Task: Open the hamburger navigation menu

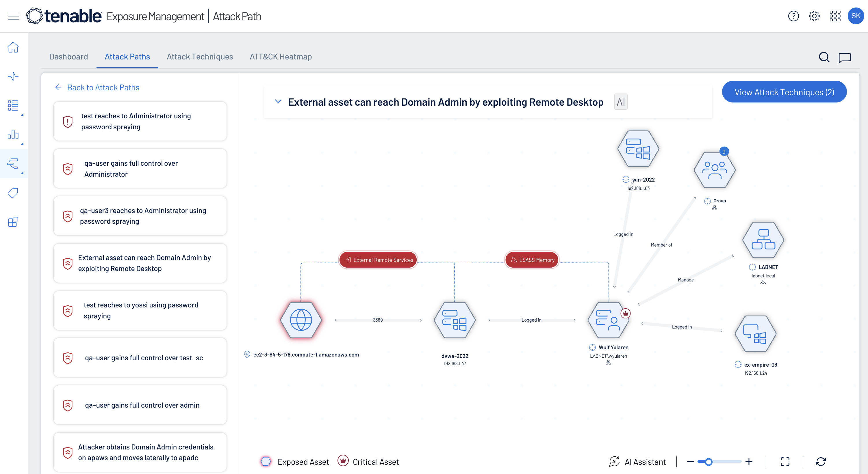Action: [14, 16]
